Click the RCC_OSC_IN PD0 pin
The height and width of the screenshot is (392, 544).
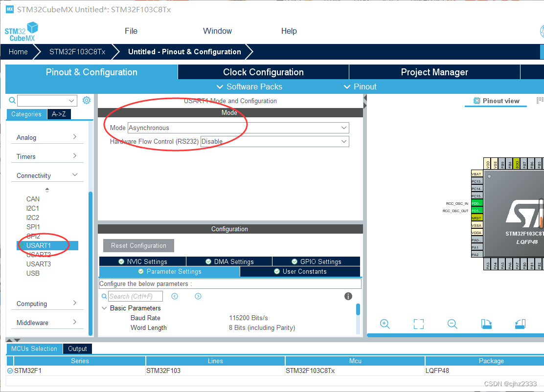477,203
